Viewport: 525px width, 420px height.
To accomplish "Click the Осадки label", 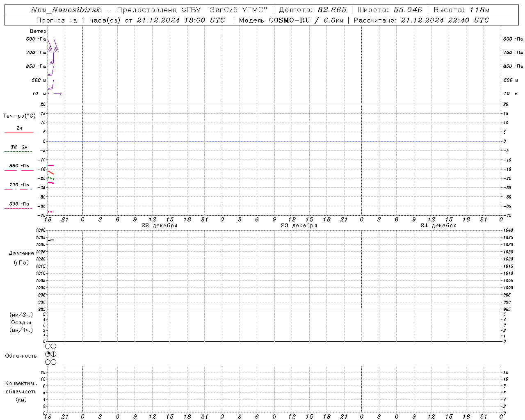I will click(x=21, y=322).
